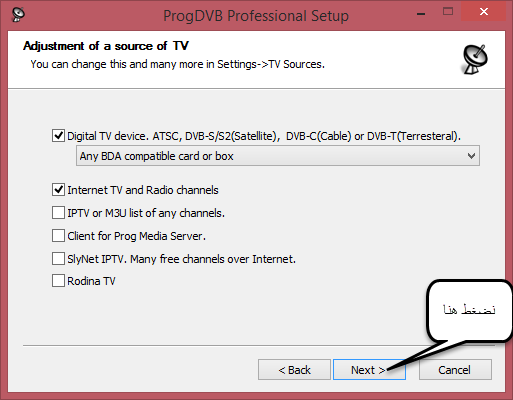Click the Back button
Screen dimensions: 513x400
point(294,369)
